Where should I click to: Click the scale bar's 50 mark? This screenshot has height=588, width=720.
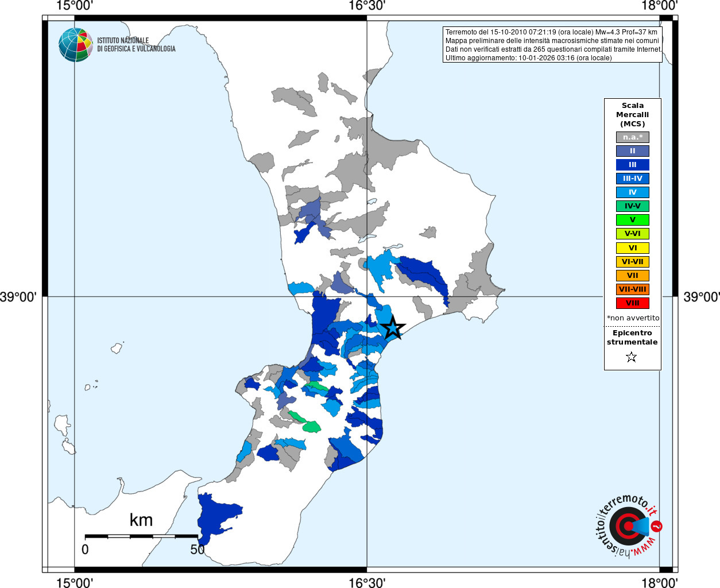coord(198,550)
